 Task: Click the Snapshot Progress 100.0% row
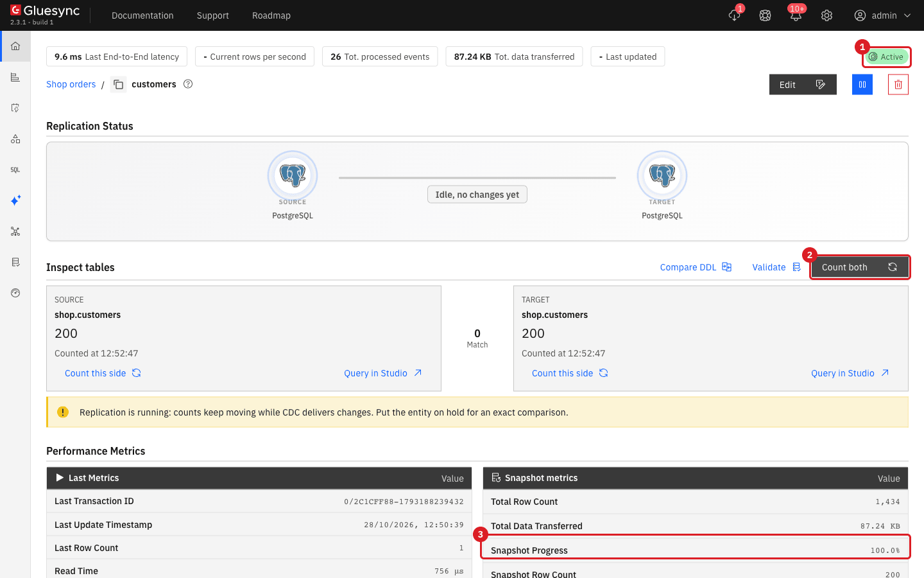click(x=696, y=550)
